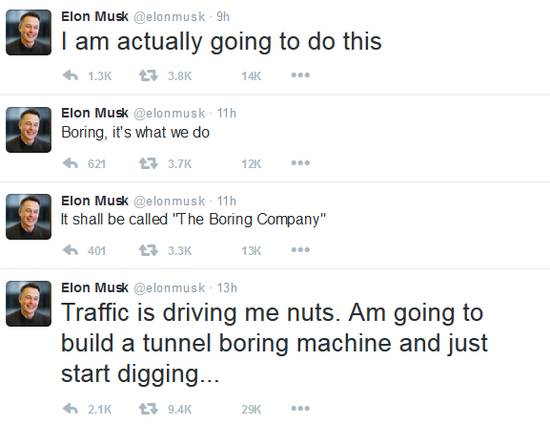Open the more menu on the 13h tweet
Screen dimensions: 550x425
[300, 409]
